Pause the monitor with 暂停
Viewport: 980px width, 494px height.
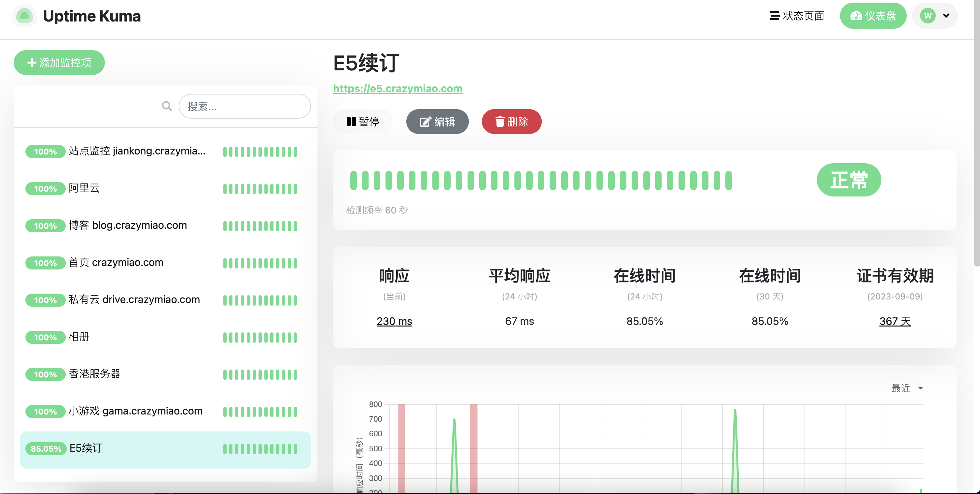[x=363, y=122]
